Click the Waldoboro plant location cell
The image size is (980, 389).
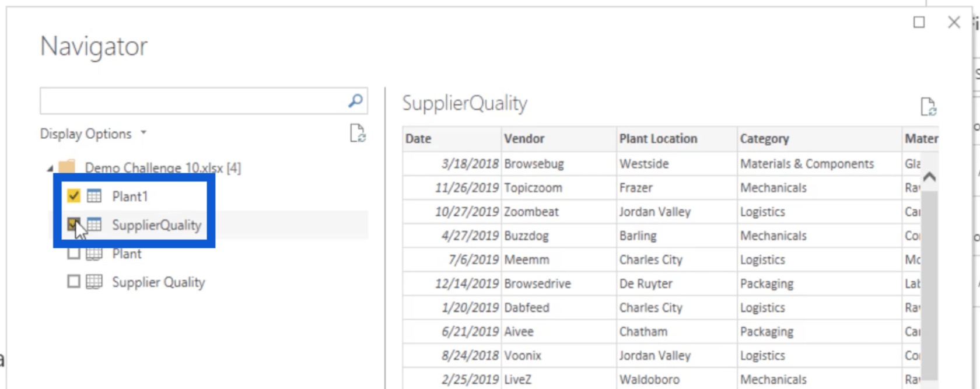(677, 379)
